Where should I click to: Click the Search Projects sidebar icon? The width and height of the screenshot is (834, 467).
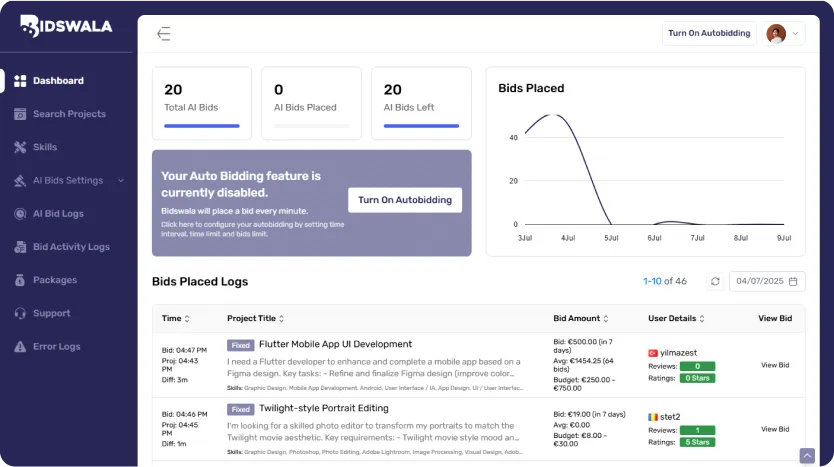(20, 114)
